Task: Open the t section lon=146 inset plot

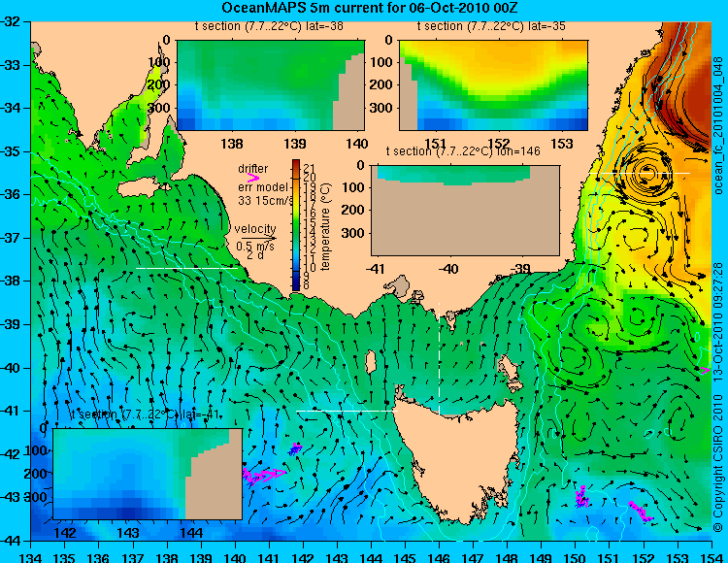Action: (x=465, y=211)
